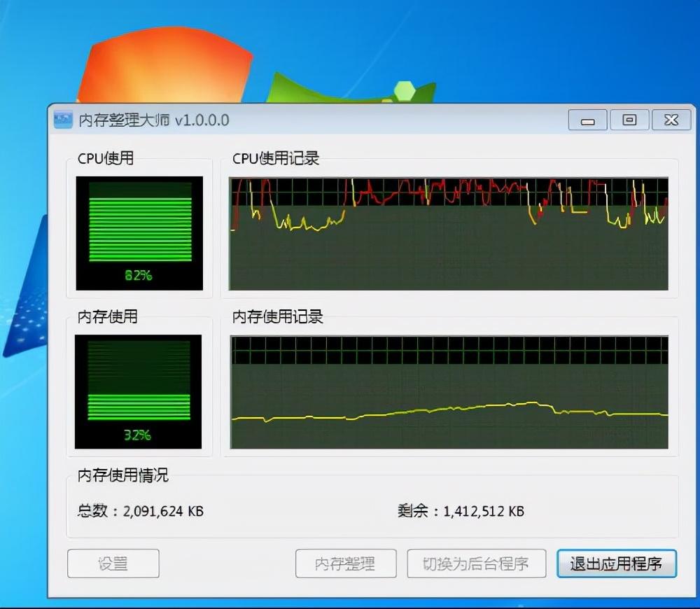The image size is (700, 609).
Task: Click 退出应用程序 to exit the application
Action: click(617, 563)
